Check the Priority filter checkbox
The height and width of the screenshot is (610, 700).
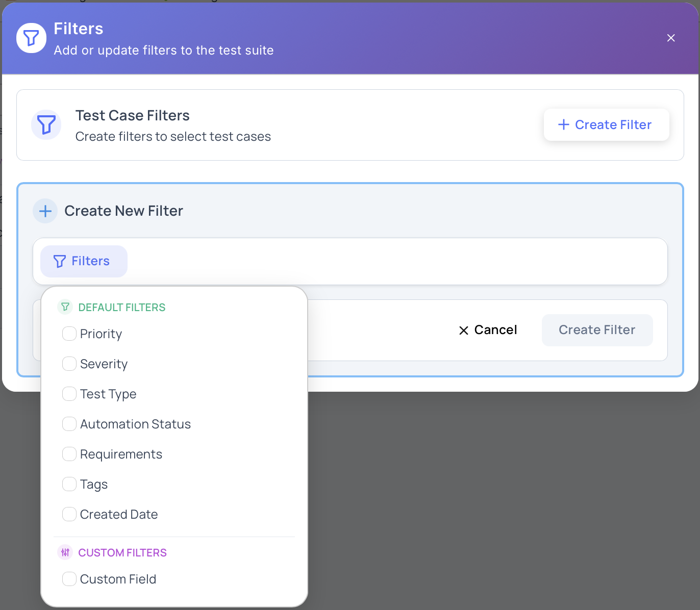69,334
